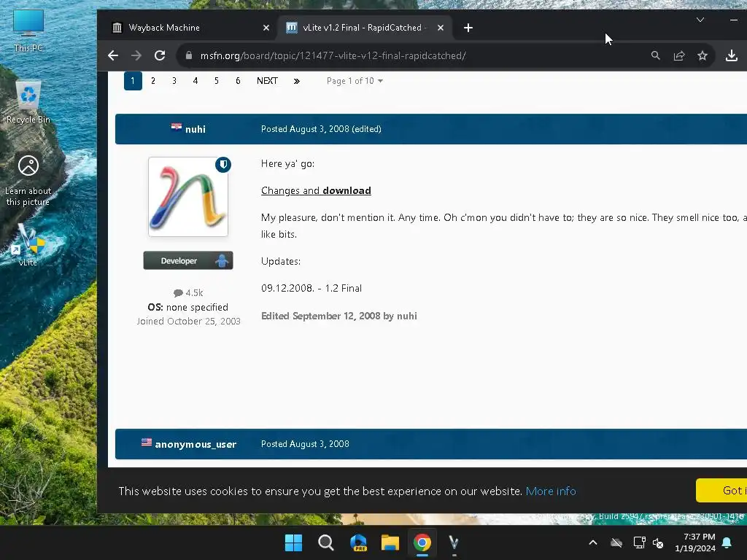Click the 4.5k post count
This screenshot has width=747, height=560.
(188, 293)
